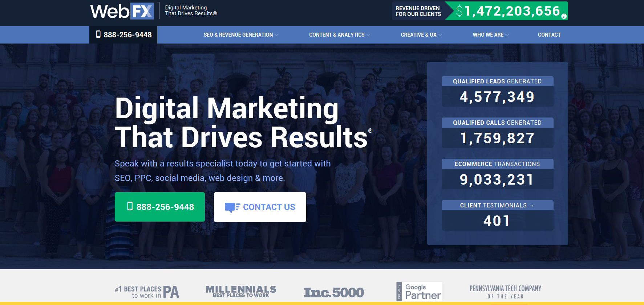
Task: Click the Inc. 5000 logo
Action: coord(334,292)
